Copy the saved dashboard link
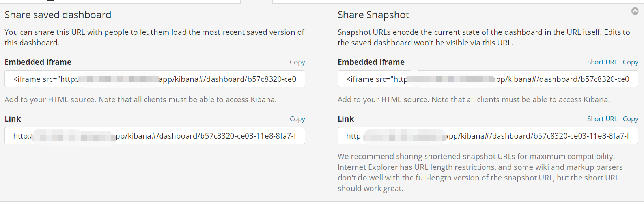 coord(297,119)
